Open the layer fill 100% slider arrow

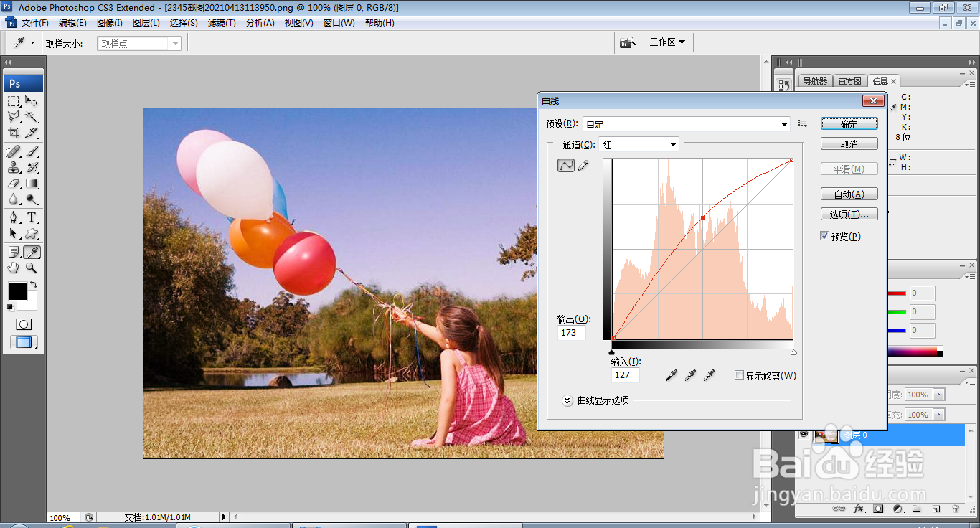pos(938,415)
